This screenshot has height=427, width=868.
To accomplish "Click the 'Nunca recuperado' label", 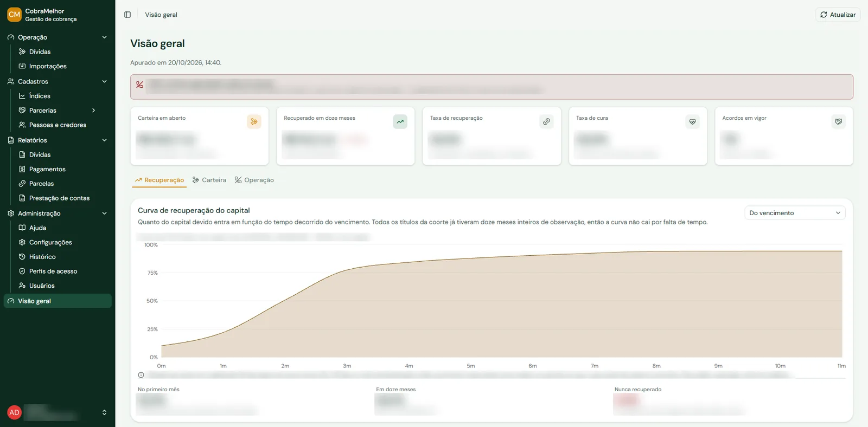I will click(638, 390).
